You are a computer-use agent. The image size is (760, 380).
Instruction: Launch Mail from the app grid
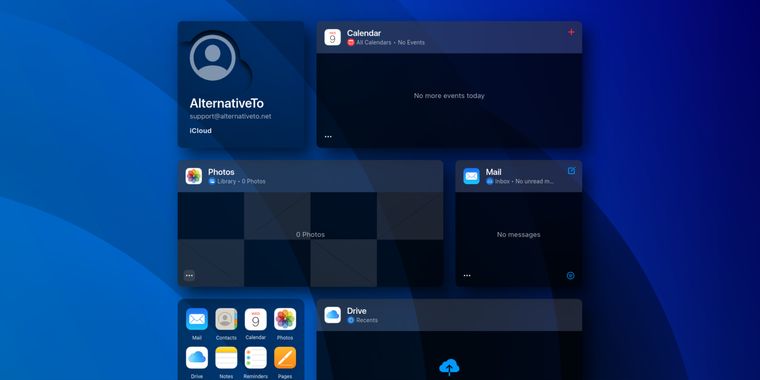(x=197, y=319)
